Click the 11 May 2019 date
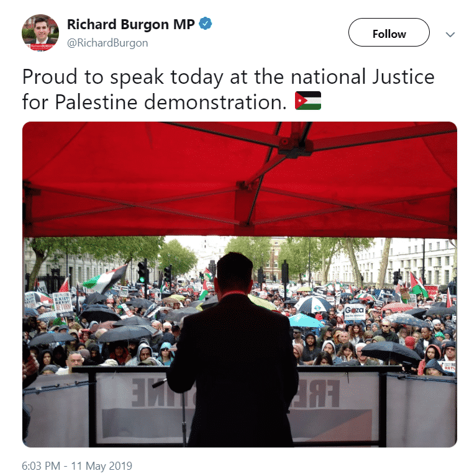472x476 pixels. click(102, 465)
